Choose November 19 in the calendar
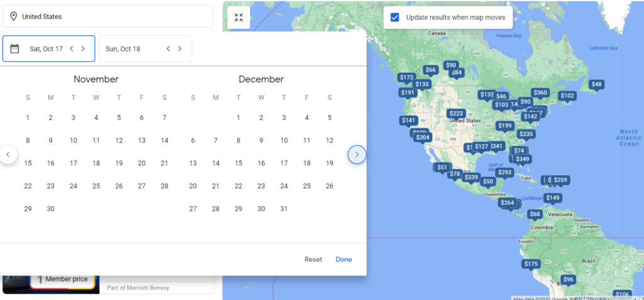The height and width of the screenshot is (300, 644). click(119, 163)
